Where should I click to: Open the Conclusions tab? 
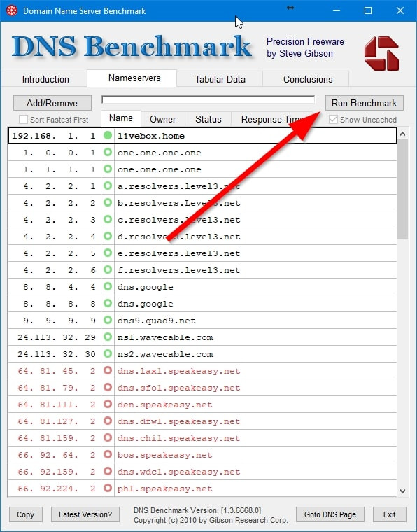(308, 79)
